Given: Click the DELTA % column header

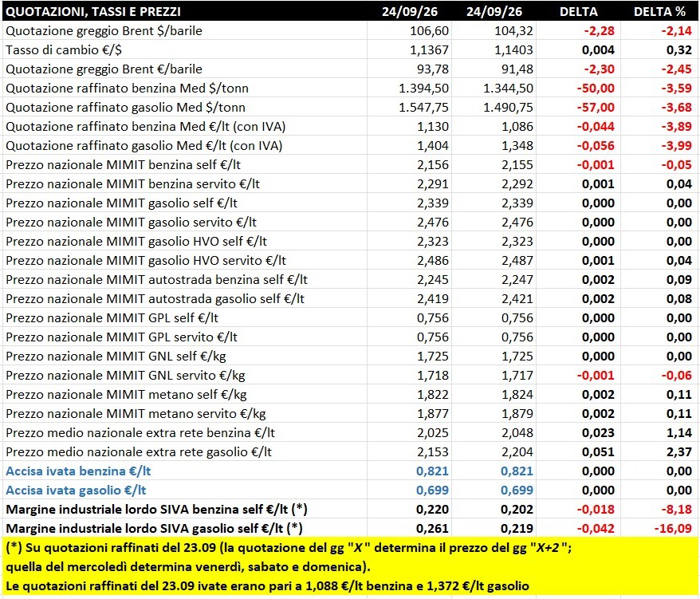Looking at the screenshot, I should coord(659,12).
